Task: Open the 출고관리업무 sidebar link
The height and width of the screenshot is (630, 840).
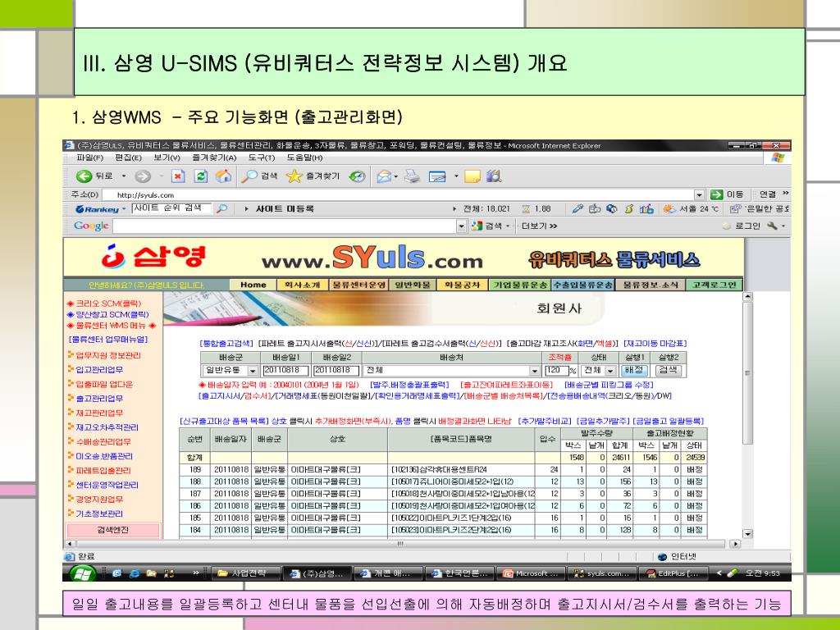Action: pos(99,399)
